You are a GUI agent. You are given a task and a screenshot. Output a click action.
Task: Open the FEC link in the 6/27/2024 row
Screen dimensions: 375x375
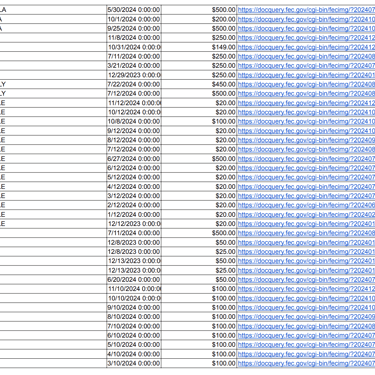click(x=306, y=159)
